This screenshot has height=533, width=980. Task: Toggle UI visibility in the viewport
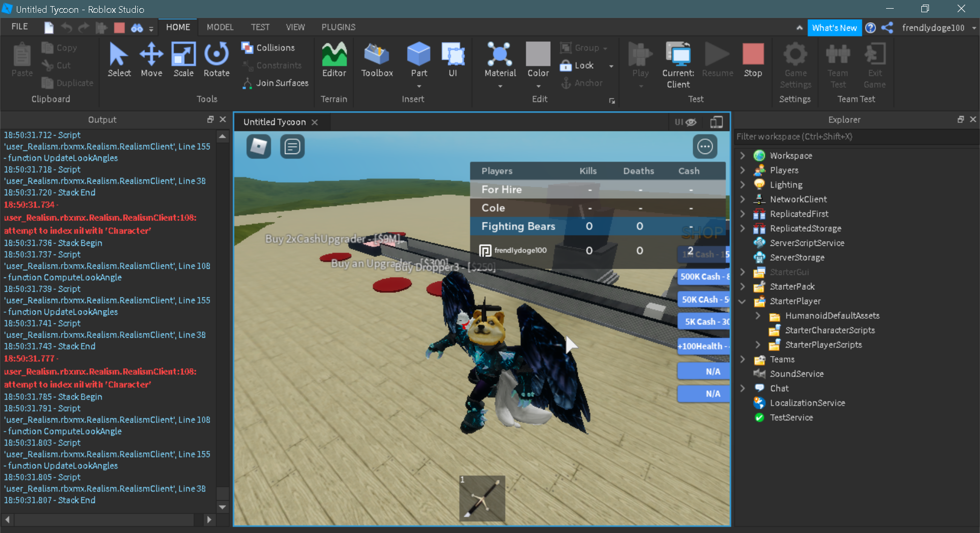(684, 122)
